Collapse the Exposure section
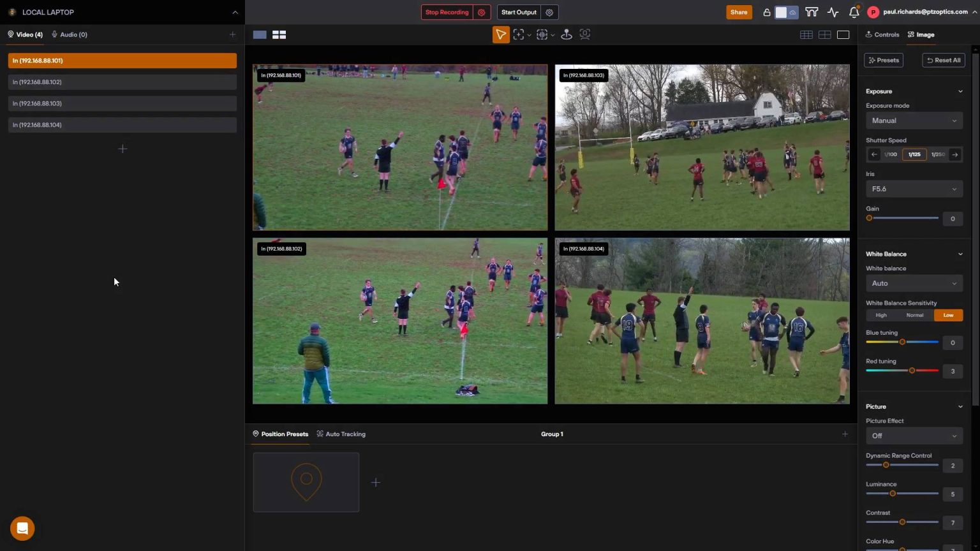This screenshot has width=980, height=551. click(x=960, y=91)
